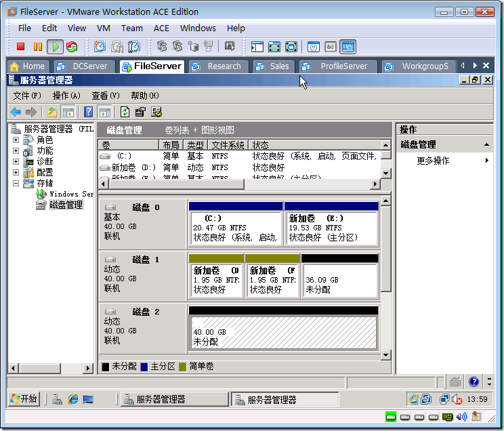Take a snapshot with the clock snapshot icon
The image size is (504, 431).
tap(100, 47)
